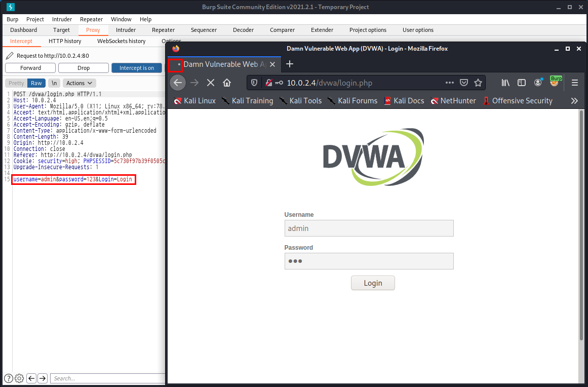Go back in Firefox
This screenshot has height=387, width=588.
[x=178, y=83]
